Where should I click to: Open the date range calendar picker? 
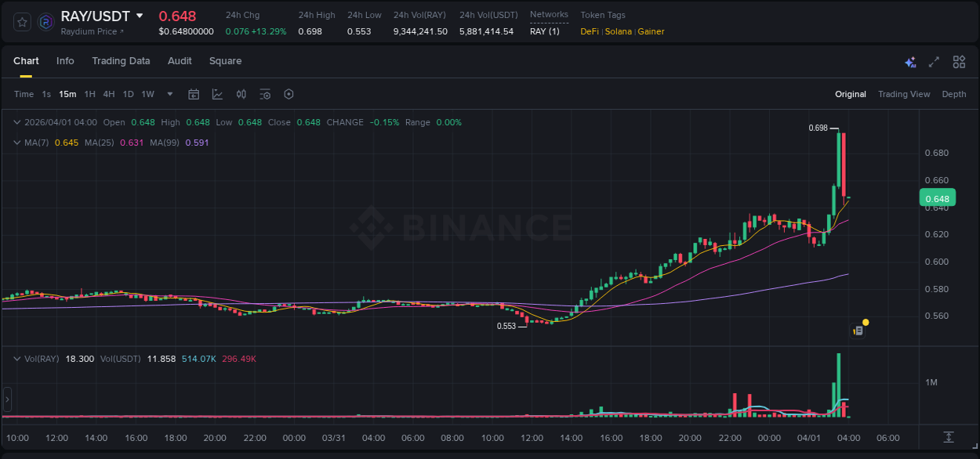tap(194, 94)
